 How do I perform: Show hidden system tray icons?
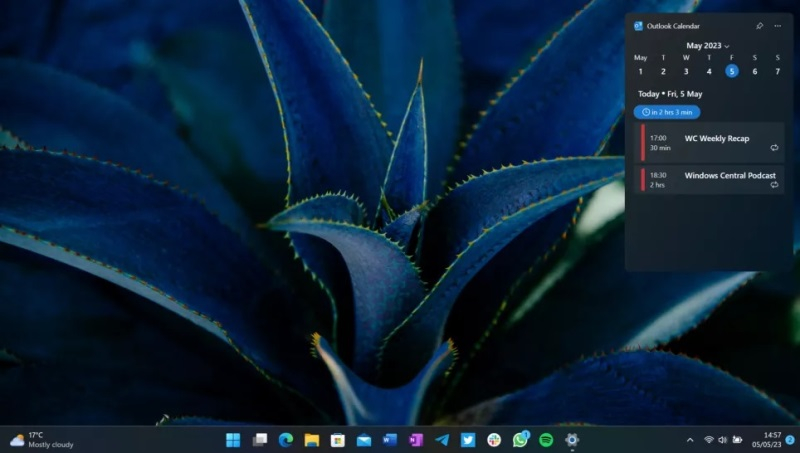(689, 440)
